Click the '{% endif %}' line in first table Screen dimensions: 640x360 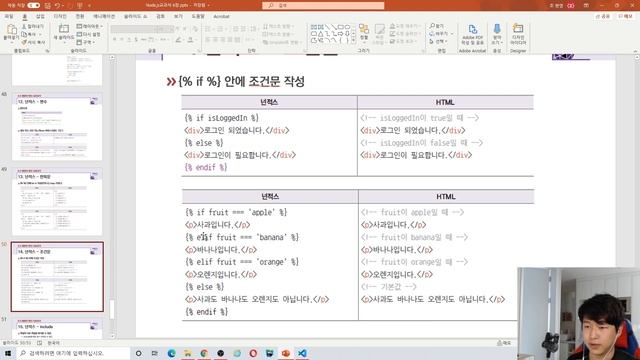click(x=206, y=167)
